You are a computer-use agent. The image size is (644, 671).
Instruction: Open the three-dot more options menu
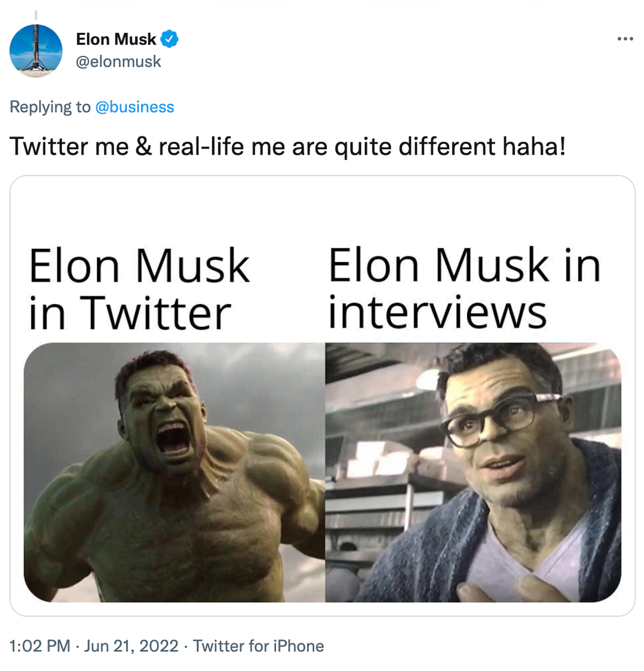(625, 39)
